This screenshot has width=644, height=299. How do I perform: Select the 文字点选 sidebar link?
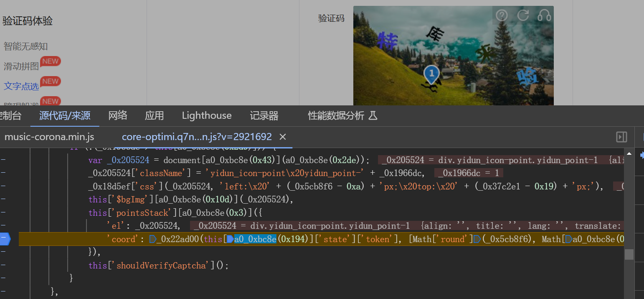click(21, 86)
